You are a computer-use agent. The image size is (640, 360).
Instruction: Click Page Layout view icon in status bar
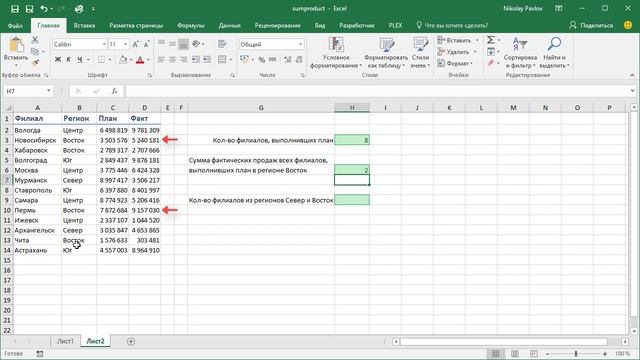515,353
